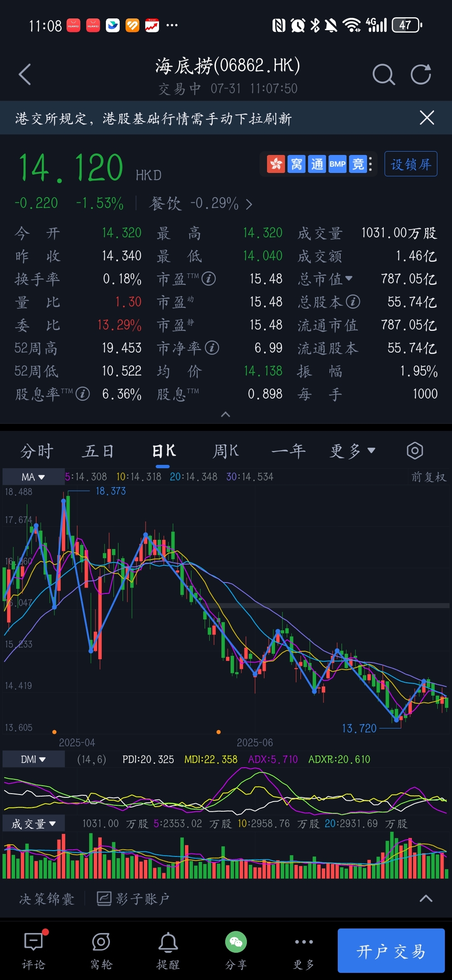Open 影子账户 shadow account
This screenshot has width=452, height=980.
[133, 899]
